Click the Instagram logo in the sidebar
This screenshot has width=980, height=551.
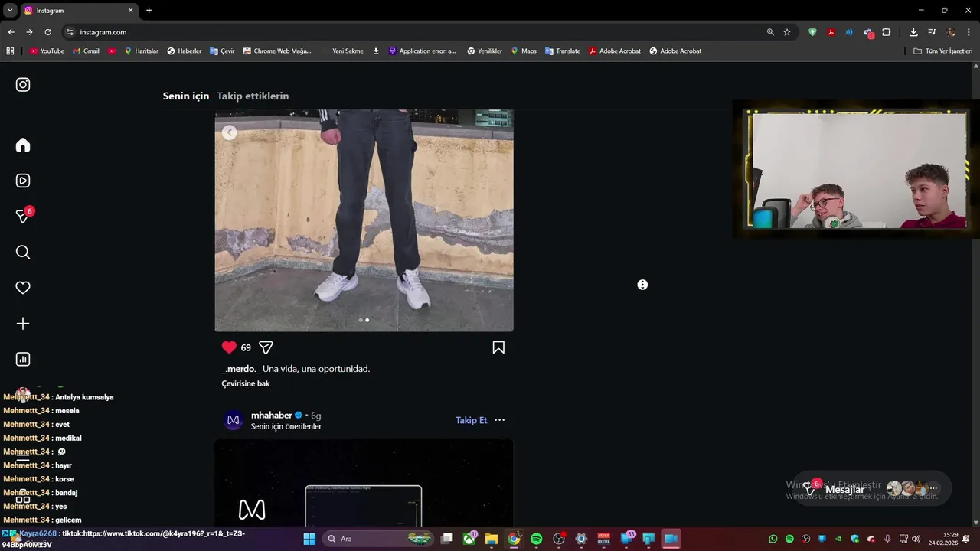point(23,85)
